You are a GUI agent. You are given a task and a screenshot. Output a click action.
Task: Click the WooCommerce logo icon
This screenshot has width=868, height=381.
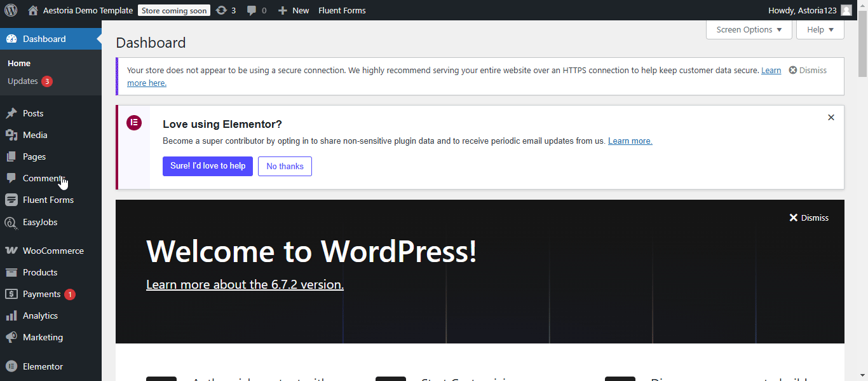(x=11, y=251)
